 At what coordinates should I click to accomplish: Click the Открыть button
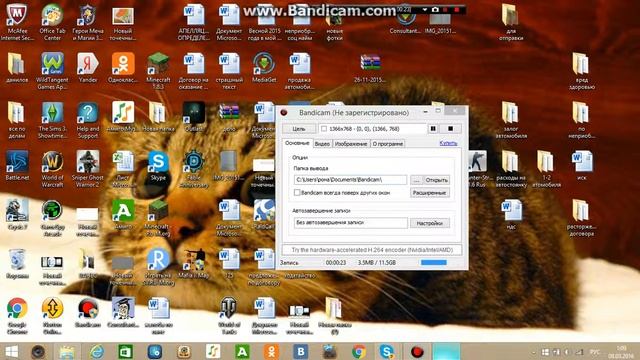(436, 180)
